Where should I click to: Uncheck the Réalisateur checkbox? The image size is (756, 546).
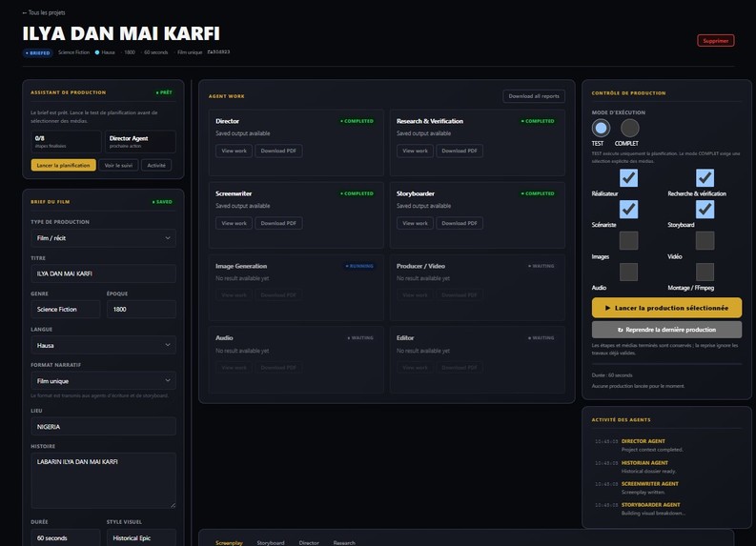click(628, 178)
